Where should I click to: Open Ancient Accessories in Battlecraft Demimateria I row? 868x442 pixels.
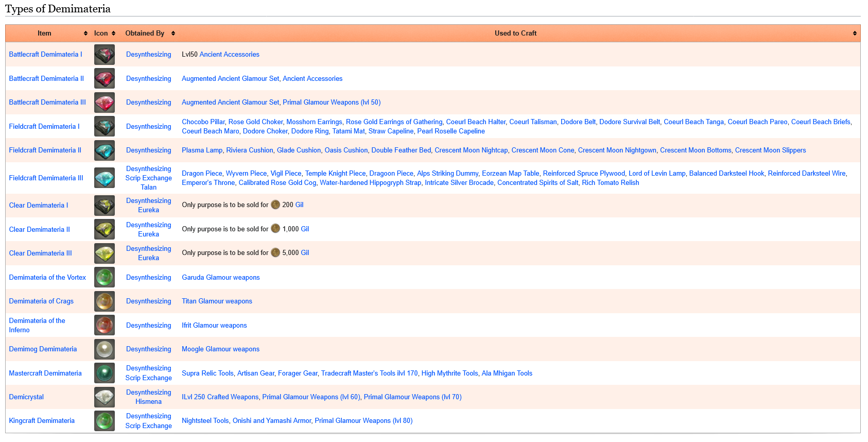point(230,55)
